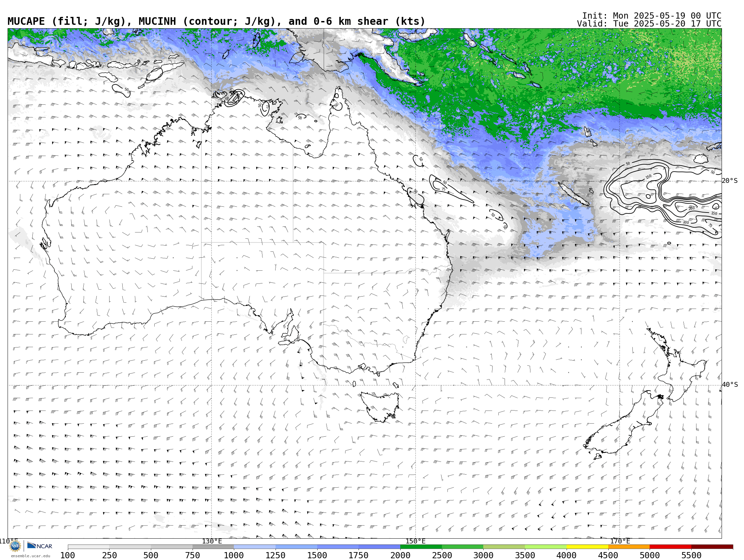
Task: Click the NCAR logo
Action: 40,546
